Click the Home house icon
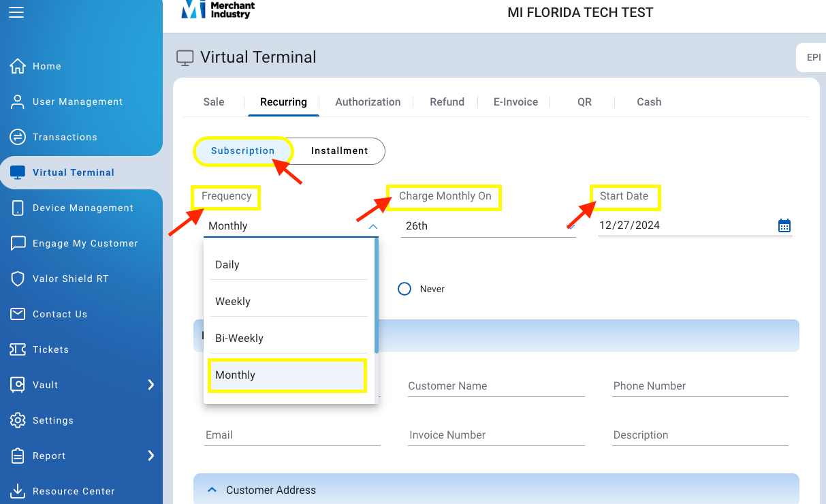 point(18,66)
